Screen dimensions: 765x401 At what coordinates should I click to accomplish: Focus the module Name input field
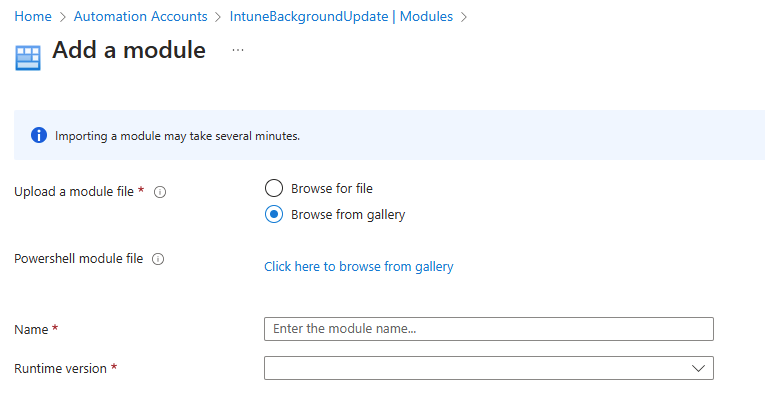[488, 329]
